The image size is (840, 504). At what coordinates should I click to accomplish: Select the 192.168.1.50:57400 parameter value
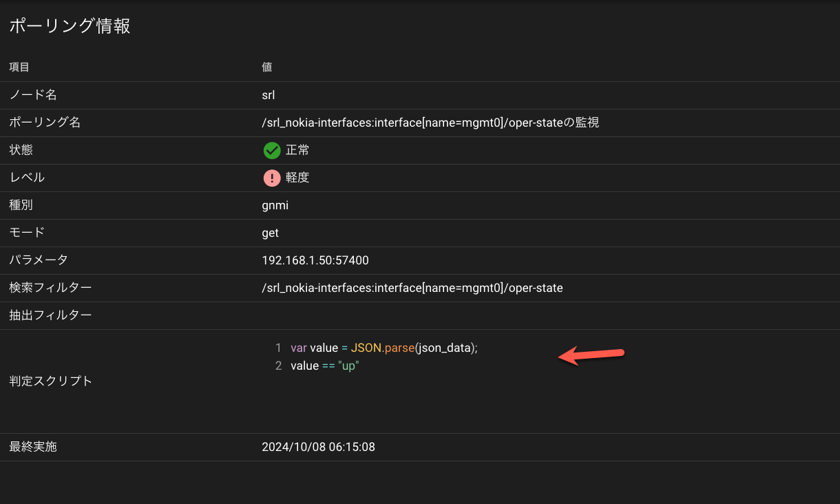[315, 260]
